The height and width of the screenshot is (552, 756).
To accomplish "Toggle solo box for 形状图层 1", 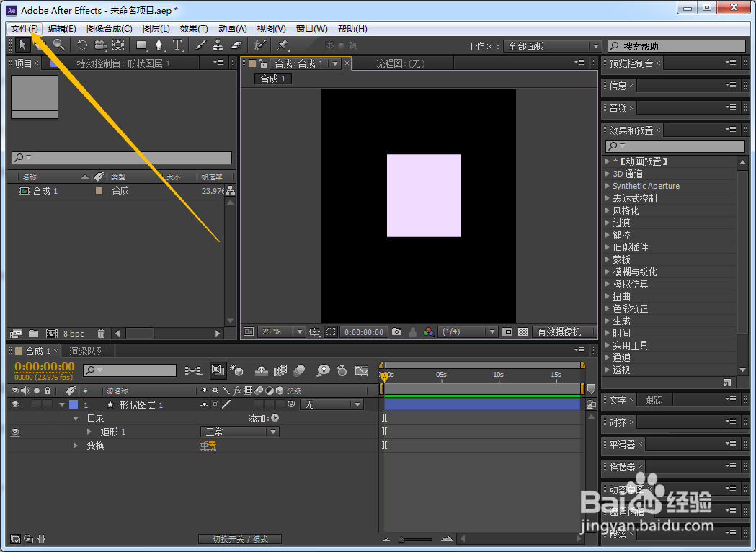I will [x=37, y=404].
